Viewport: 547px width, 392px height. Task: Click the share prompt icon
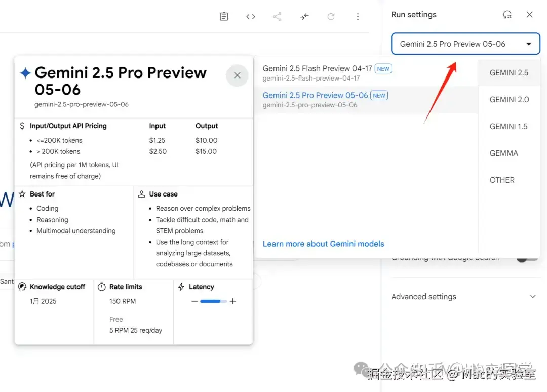tap(277, 16)
